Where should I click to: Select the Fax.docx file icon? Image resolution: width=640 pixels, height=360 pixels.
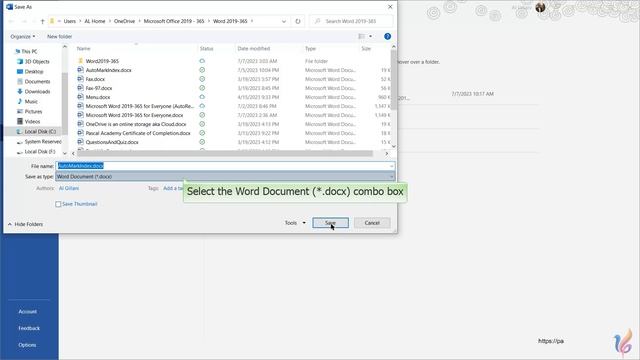point(80,79)
